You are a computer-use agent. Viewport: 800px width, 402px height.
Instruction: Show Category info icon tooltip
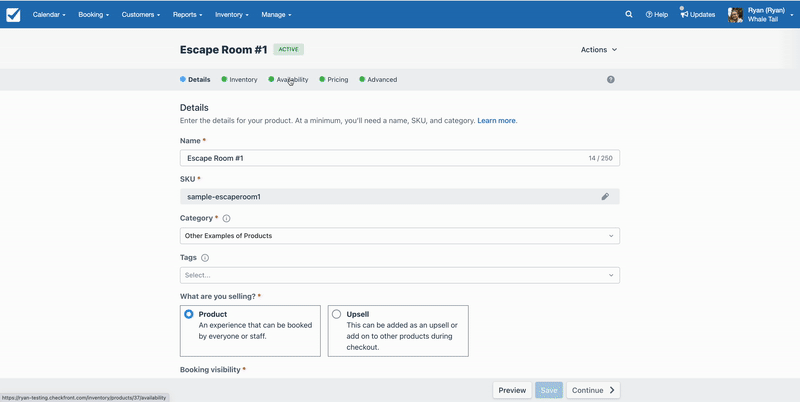(227, 218)
